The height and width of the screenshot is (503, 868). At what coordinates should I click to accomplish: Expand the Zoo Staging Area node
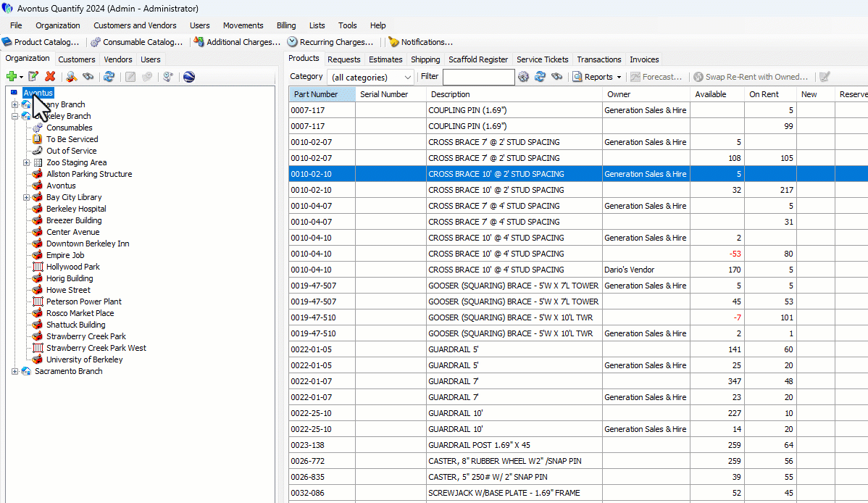click(x=27, y=162)
